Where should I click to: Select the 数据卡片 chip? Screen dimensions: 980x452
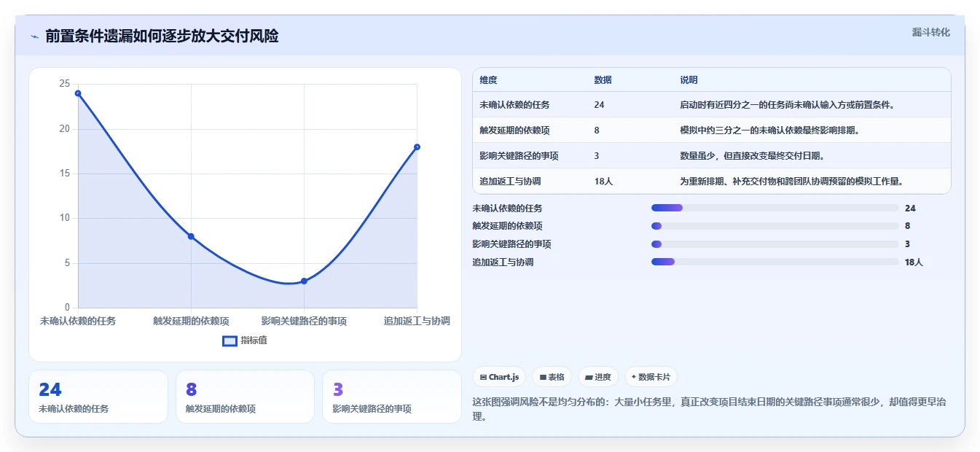(651, 377)
